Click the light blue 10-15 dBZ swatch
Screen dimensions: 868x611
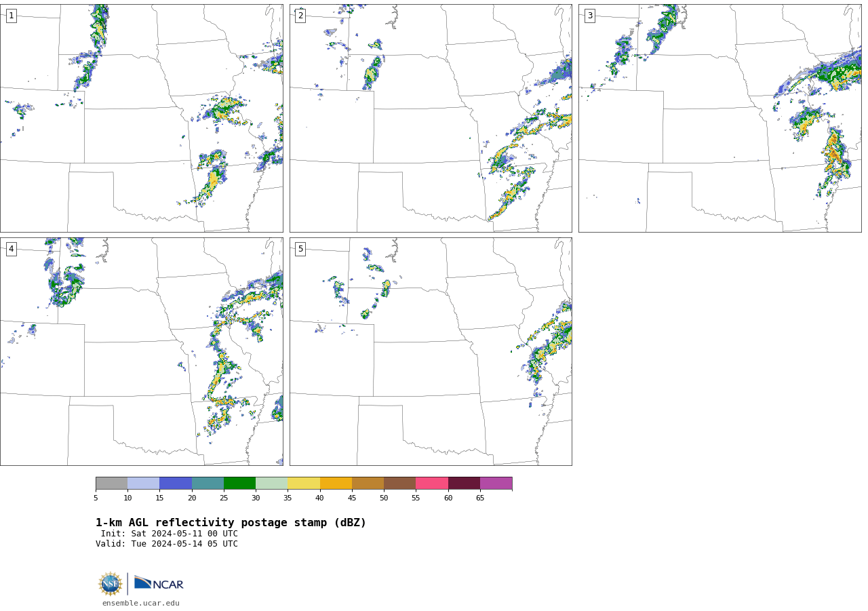(143, 484)
